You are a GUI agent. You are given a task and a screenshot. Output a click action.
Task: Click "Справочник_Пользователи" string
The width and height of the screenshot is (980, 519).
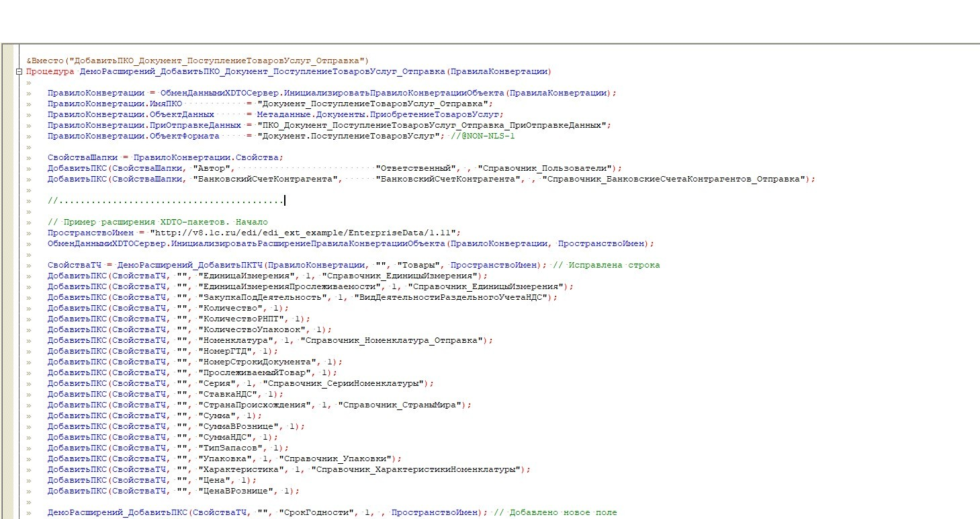(x=547, y=169)
